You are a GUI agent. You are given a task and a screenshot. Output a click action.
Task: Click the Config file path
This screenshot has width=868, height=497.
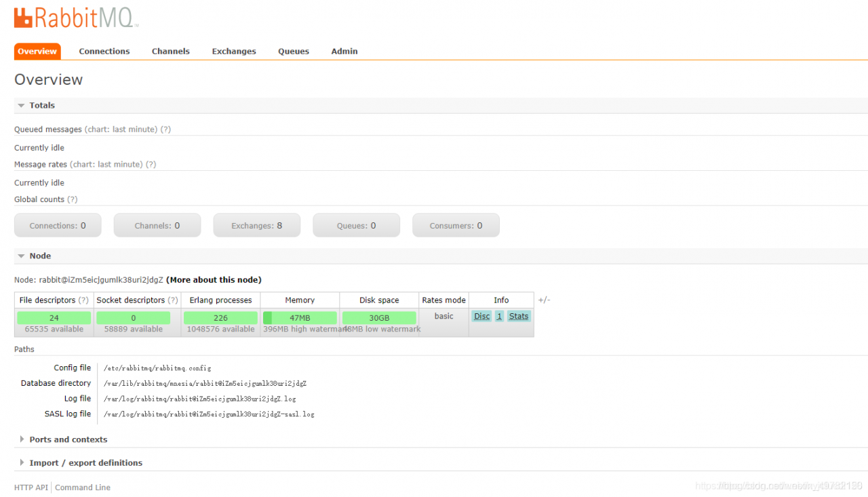click(x=157, y=369)
